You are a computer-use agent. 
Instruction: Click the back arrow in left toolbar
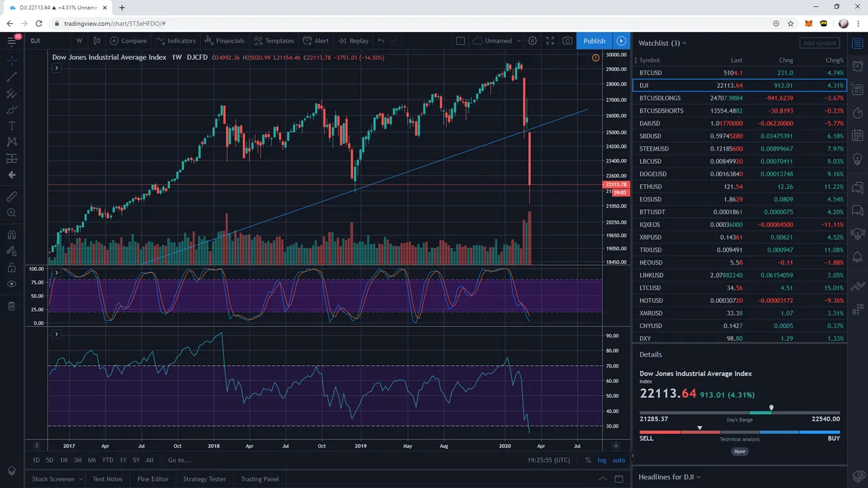pyautogui.click(x=12, y=175)
